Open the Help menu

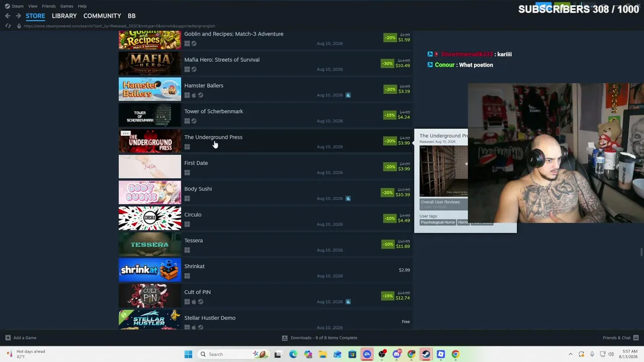pyautogui.click(x=82, y=6)
